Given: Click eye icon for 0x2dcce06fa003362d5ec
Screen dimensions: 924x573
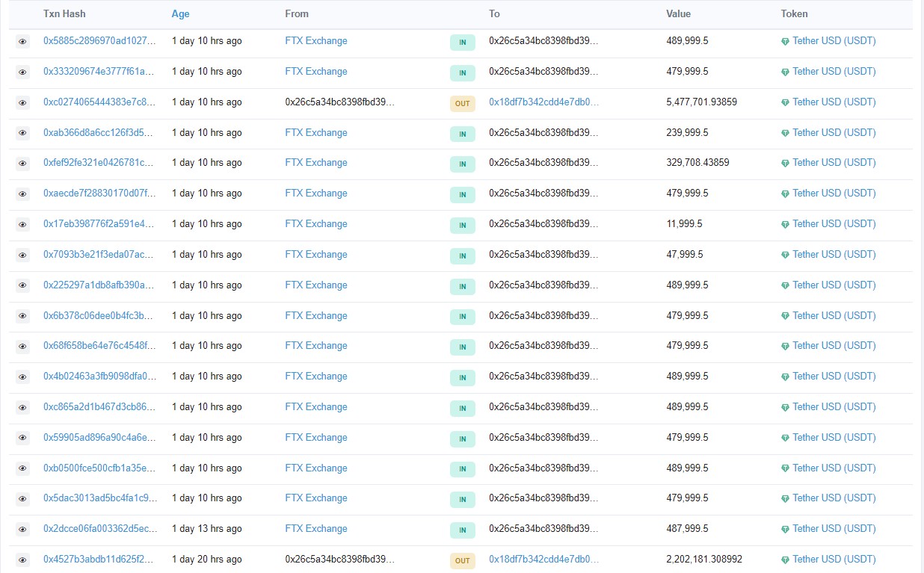Looking at the screenshot, I should tap(22, 530).
